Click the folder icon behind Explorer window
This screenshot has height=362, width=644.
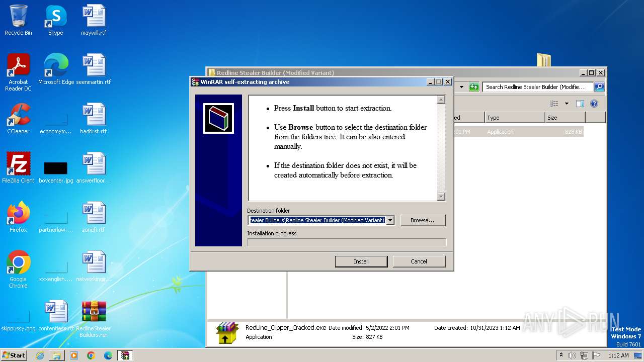point(544,60)
